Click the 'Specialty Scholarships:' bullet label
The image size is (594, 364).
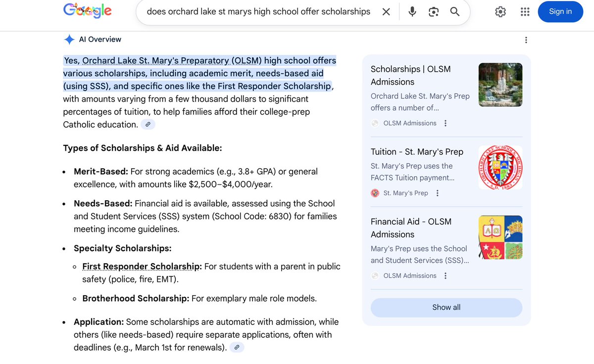click(123, 248)
